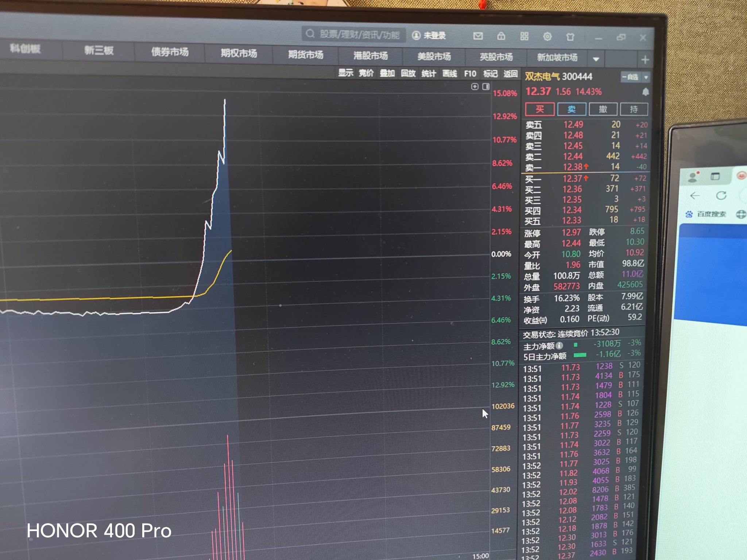
Task: Click the stock search input field
Action: click(x=359, y=35)
